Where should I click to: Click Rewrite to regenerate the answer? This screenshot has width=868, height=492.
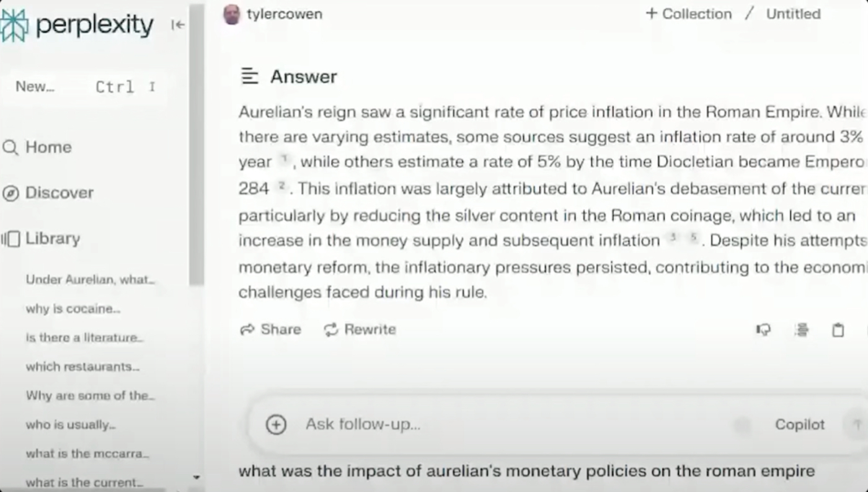point(360,329)
